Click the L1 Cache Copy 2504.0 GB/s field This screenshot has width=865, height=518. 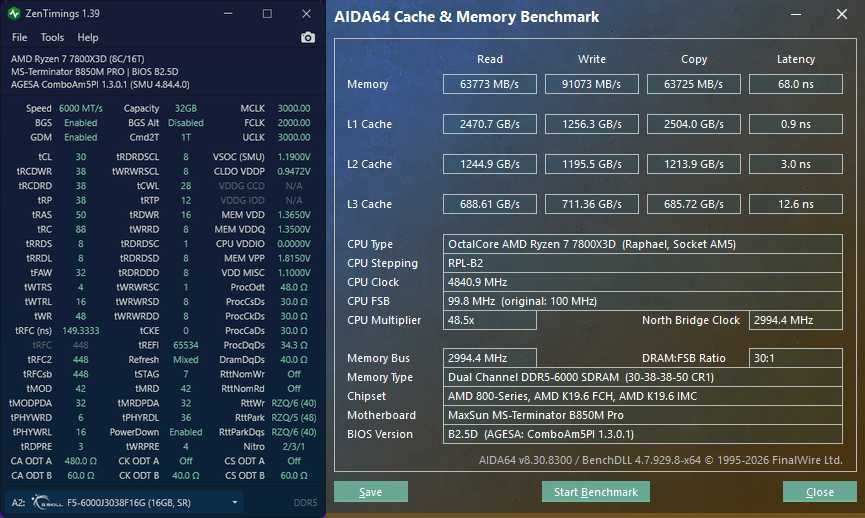pyautogui.click(x=694, y=124)
